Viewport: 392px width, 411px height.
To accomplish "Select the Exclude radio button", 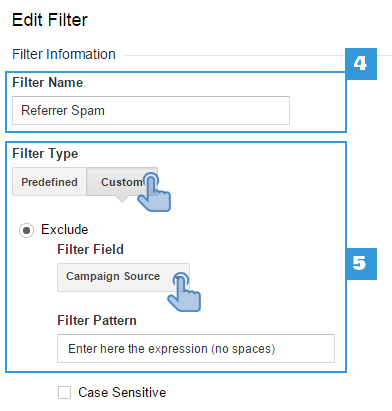I will click(26, 230).
